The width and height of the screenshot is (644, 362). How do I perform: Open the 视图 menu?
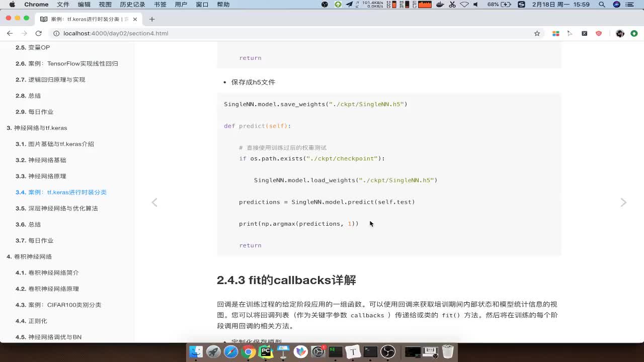pos(105,5)
